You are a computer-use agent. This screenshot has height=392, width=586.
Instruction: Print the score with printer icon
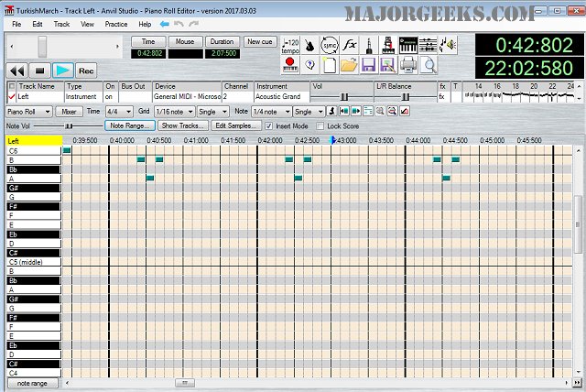(408, 65)
